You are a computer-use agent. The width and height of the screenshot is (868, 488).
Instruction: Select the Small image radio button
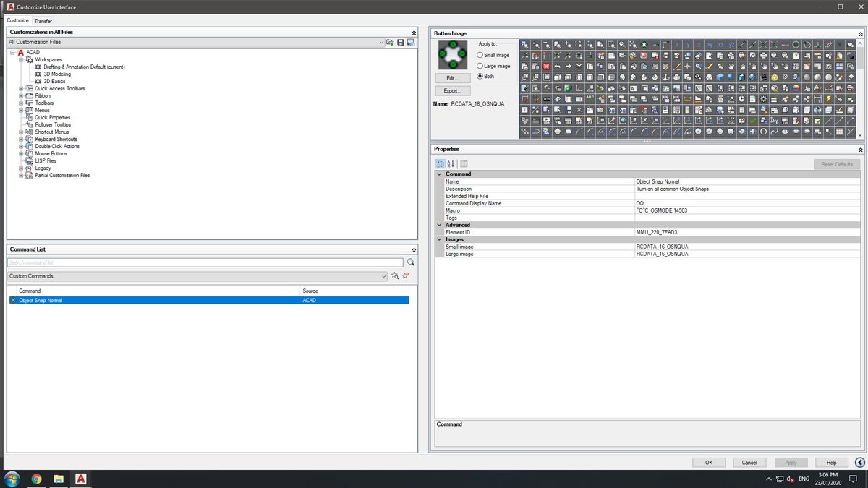pyautogui.click(x=480, y=55)
